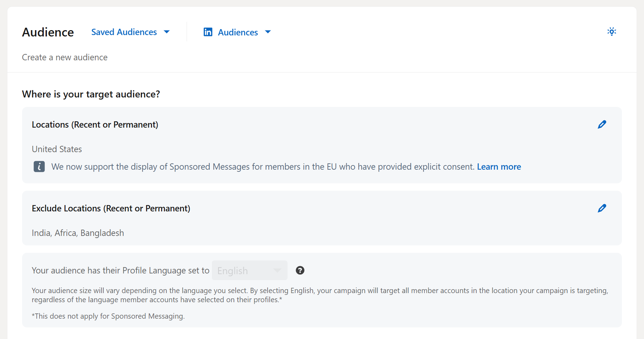The height and width of the screenshot is (339, 644).
Task: Click the Create a new audience text
Action: click(x=65, y=57)
